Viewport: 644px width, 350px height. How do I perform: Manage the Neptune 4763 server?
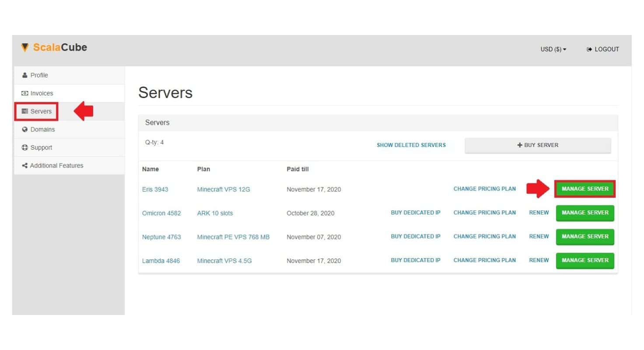[x=585, y=237]
